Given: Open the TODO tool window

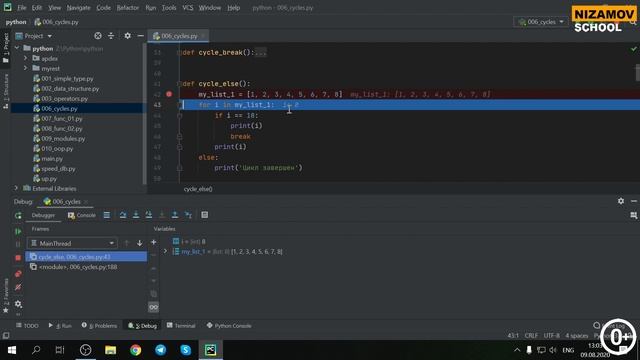Looking at the screenshot, I should click(x=27, y=326).
